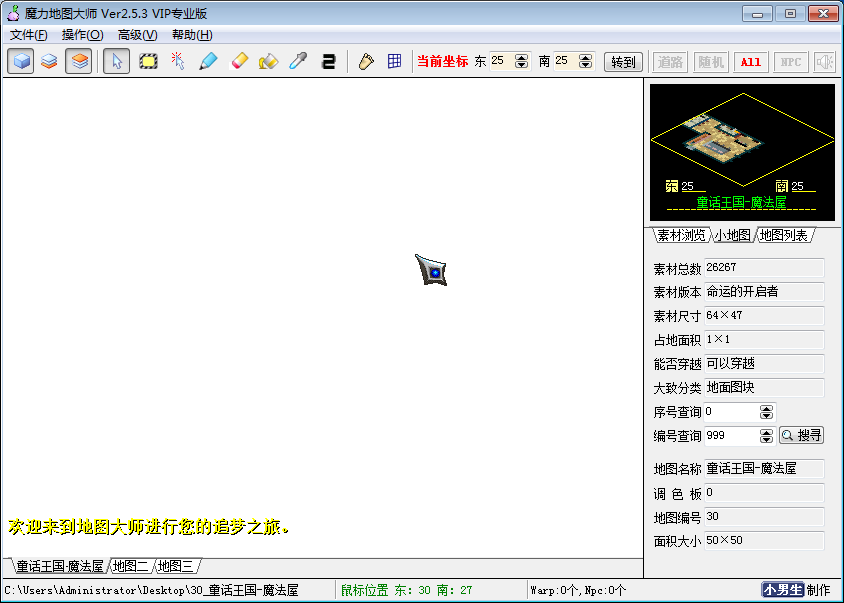The width and height of the screenshot is (844, 603).
Task: Pick the eraser tool
Action: point(238,61)
